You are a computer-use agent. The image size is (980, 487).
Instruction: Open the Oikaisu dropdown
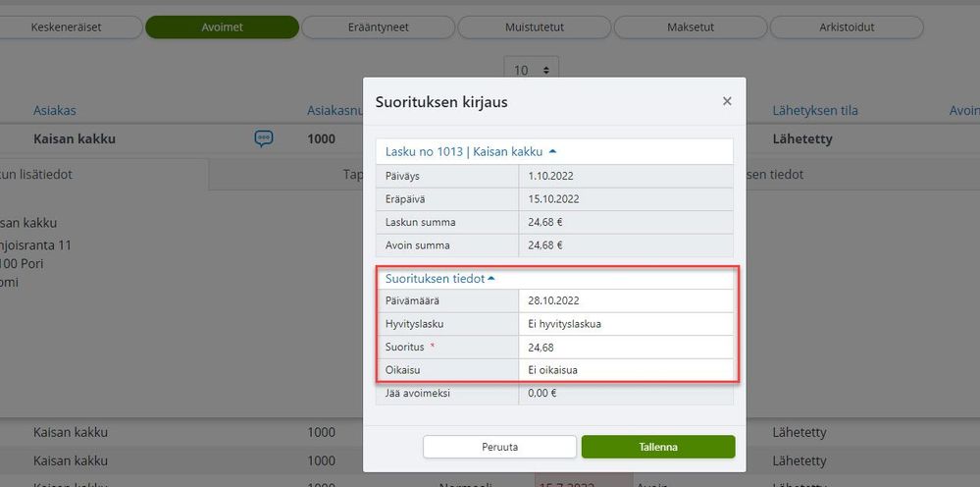[x=626, y=370]
